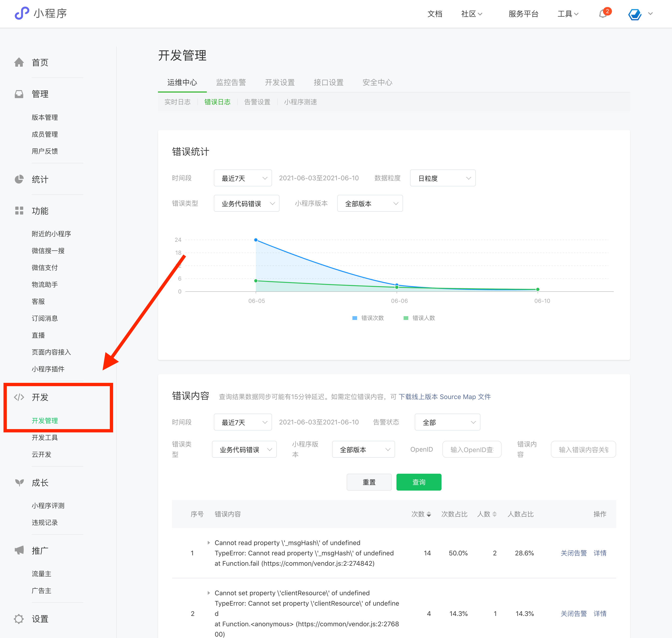Screen dimensions: 672x638
Task: Switch to the 监控告警 tab
Action: coord(231,82)
